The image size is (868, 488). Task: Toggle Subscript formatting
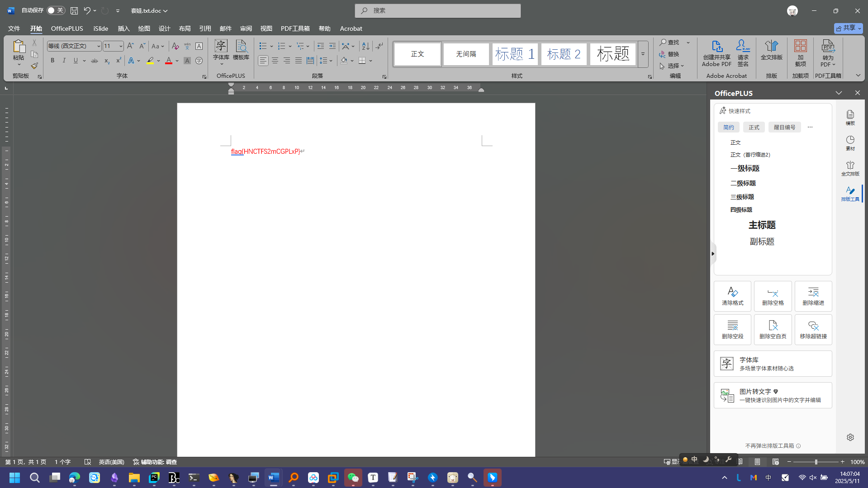(107, 61)
